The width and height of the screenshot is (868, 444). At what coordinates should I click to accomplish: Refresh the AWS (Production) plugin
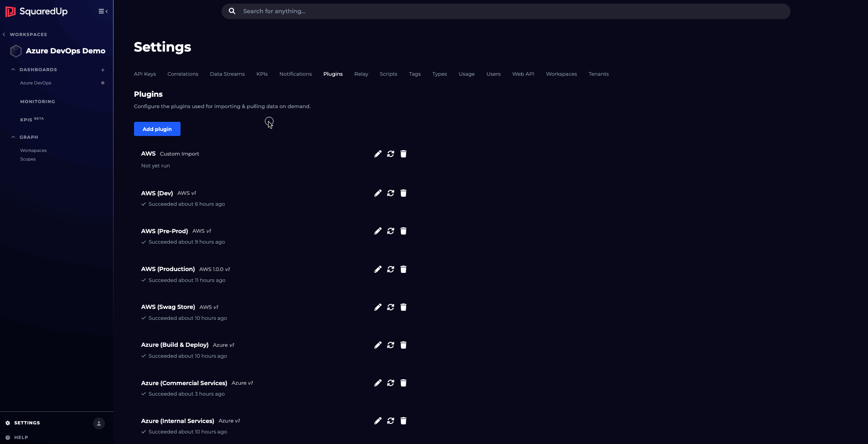pyautogui.click(x=391, y=269)
